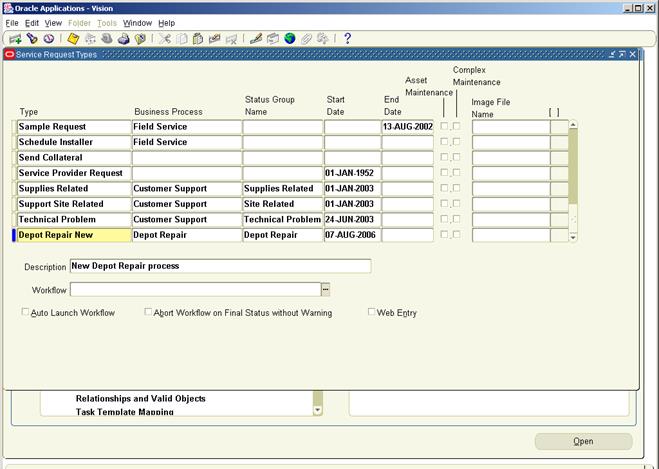Click the Cut scissors toolbar icon
This screenshot has height=469, width=659.
[x=165, y=39]
